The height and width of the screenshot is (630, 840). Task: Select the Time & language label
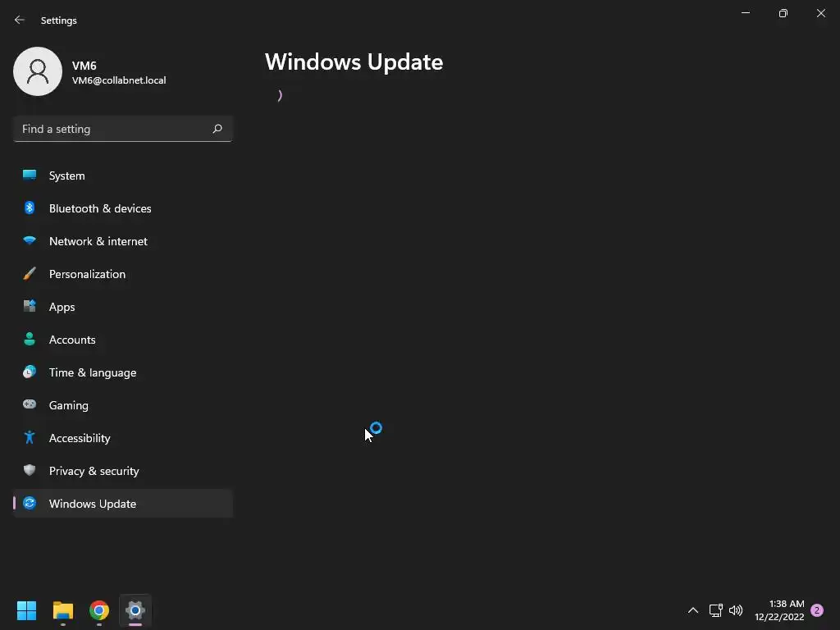coord(93,373)
